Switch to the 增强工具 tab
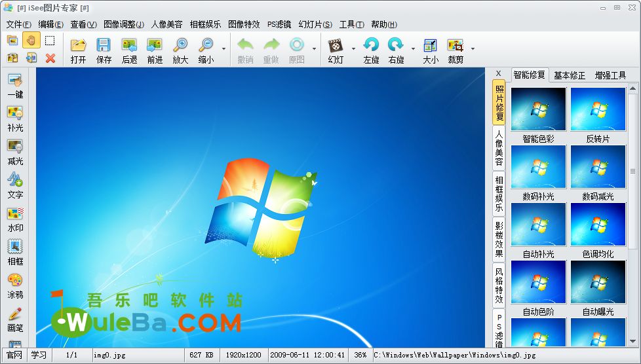The image size is (641, 364). (x=610, y=75)
